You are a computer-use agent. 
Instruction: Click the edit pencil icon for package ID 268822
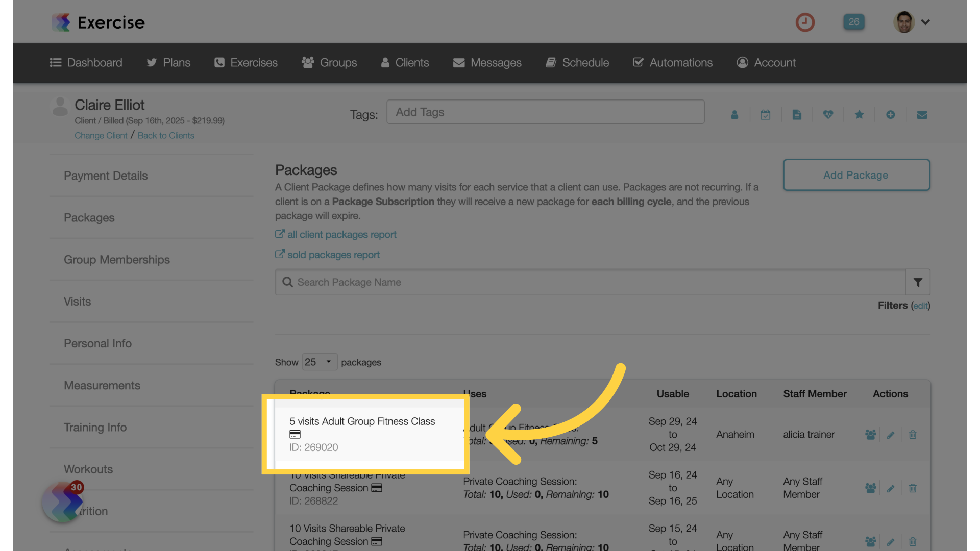click(891, 488)
